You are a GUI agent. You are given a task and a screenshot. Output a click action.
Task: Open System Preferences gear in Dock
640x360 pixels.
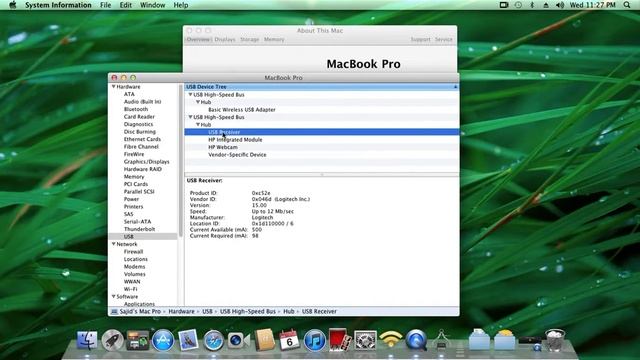coord(365,340)
